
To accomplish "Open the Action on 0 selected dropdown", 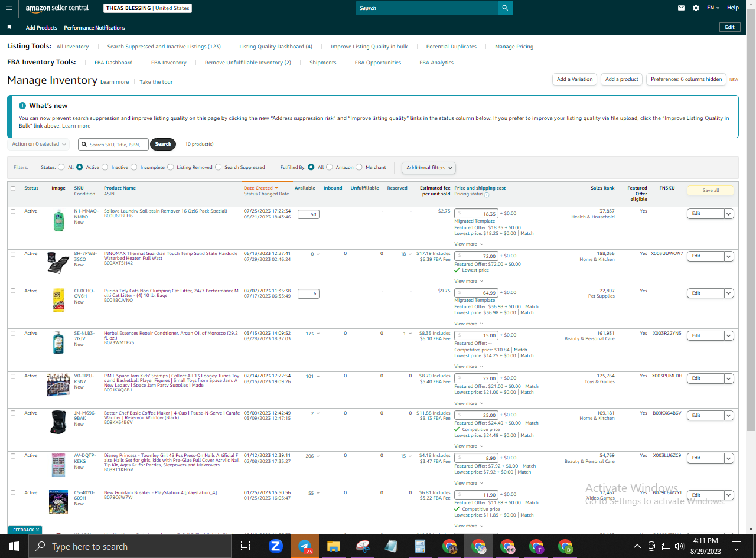I will click(39, 144).
